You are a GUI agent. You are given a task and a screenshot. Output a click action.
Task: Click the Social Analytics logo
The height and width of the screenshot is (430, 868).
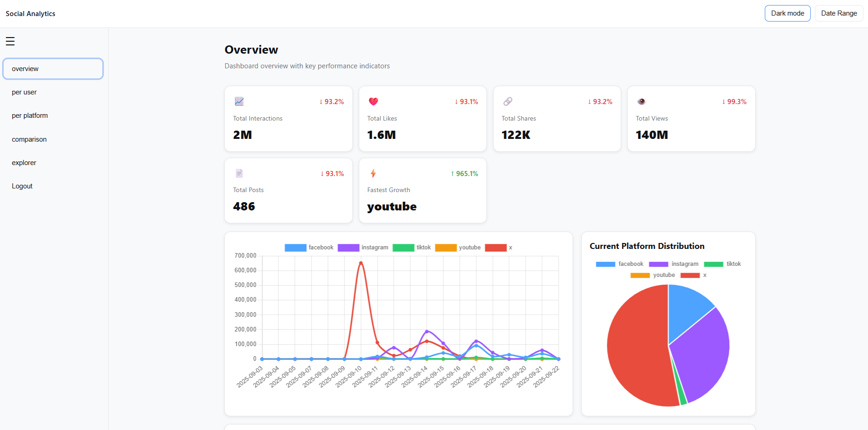coord(30,13)
